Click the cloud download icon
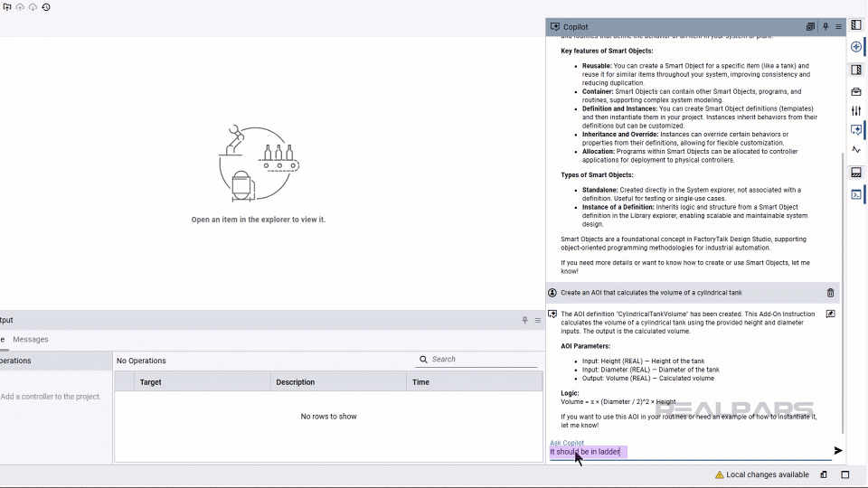 coord(33,7)
